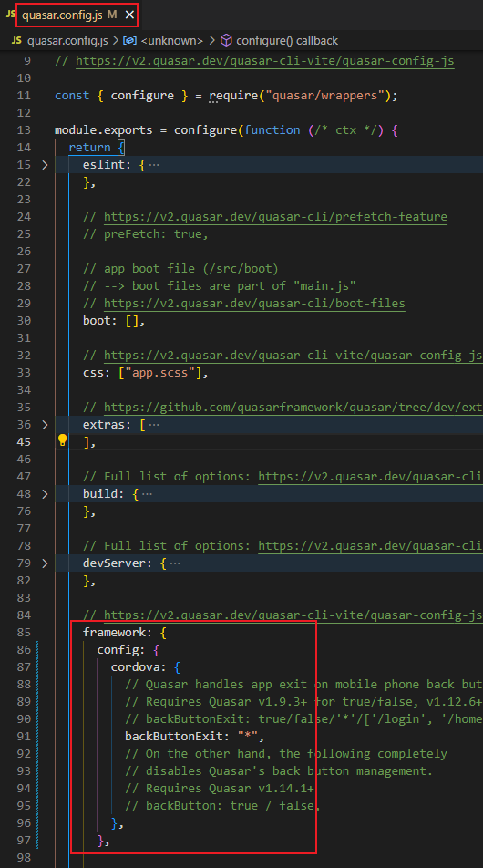
Task: Click the M modified indicator on the tab
Action: click(112, 15)
